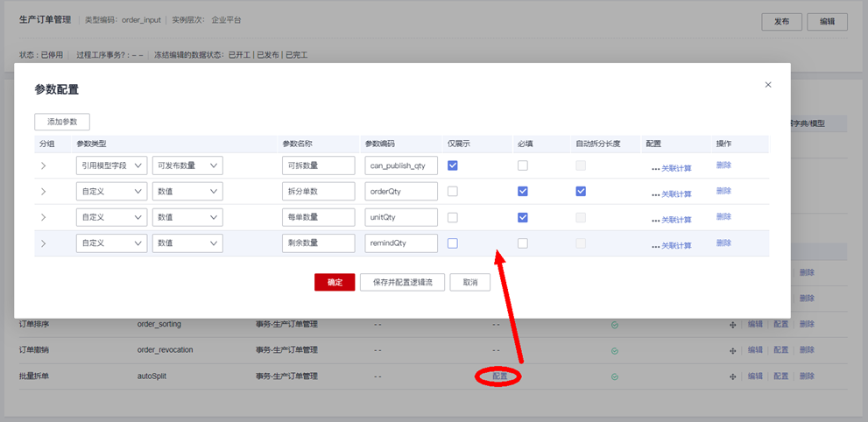Open the 引用模型字段 parameter type dropdown
Image resolution: width=868 pixels, height=422 pixels.
pyautogui.click(x=111, y=165)
